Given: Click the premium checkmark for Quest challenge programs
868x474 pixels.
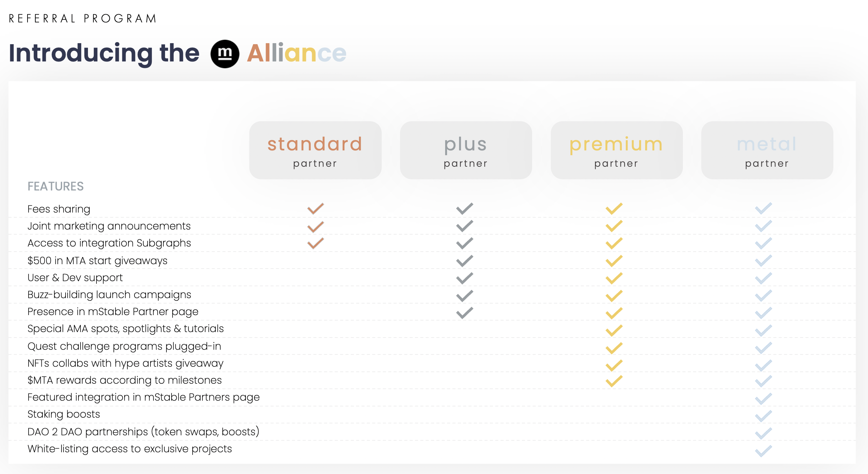Looking at the screenshot, I should click(x=614, y=348).
